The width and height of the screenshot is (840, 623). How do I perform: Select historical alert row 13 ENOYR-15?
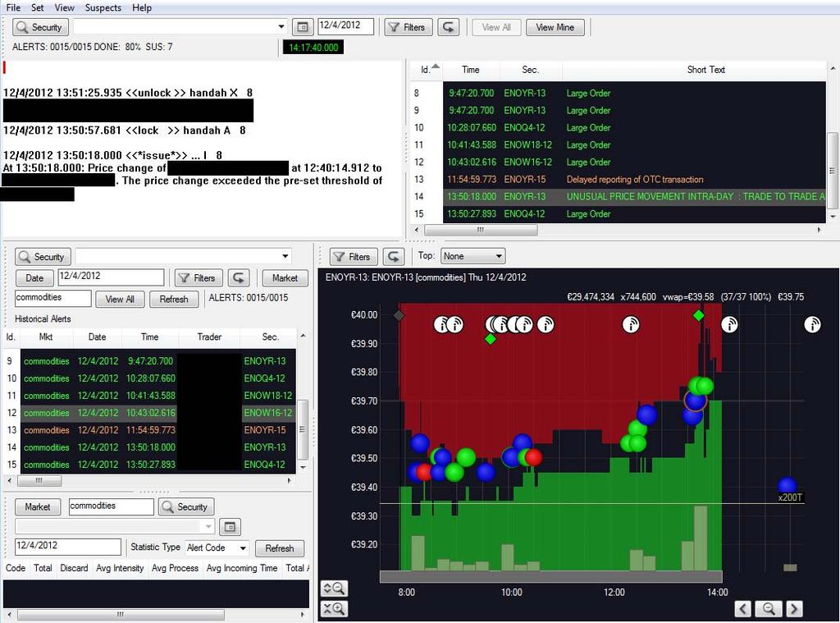[150, 430]
